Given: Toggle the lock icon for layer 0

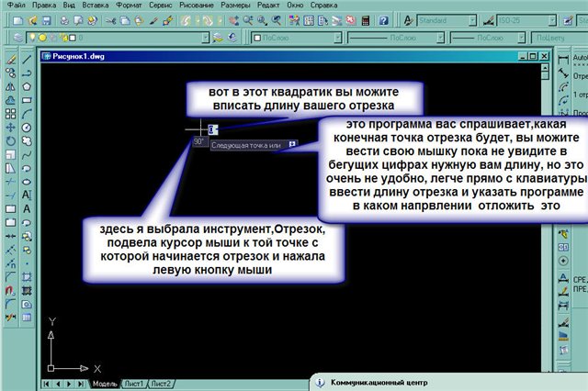Looking at the screenshot, I should (x=63, y=39).
